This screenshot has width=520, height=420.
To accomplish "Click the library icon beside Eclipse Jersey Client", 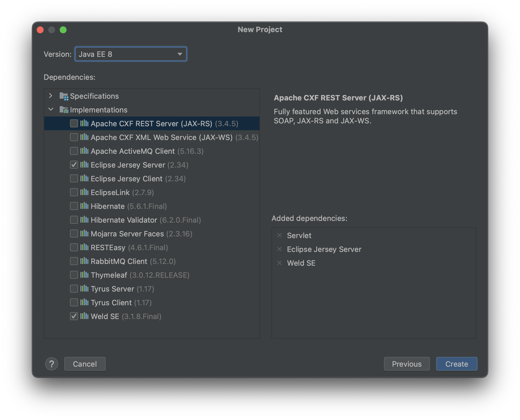I will point(84,178).
